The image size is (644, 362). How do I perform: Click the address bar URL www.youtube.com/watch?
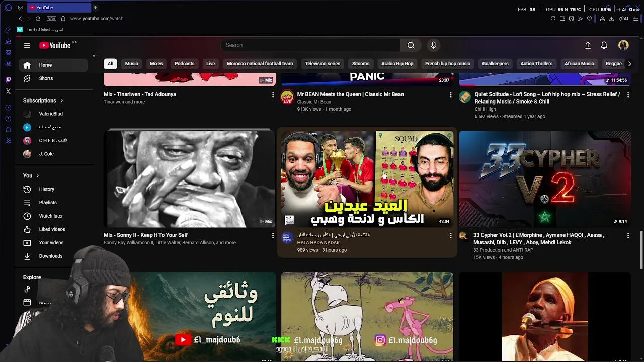click(x=97, y=19)
